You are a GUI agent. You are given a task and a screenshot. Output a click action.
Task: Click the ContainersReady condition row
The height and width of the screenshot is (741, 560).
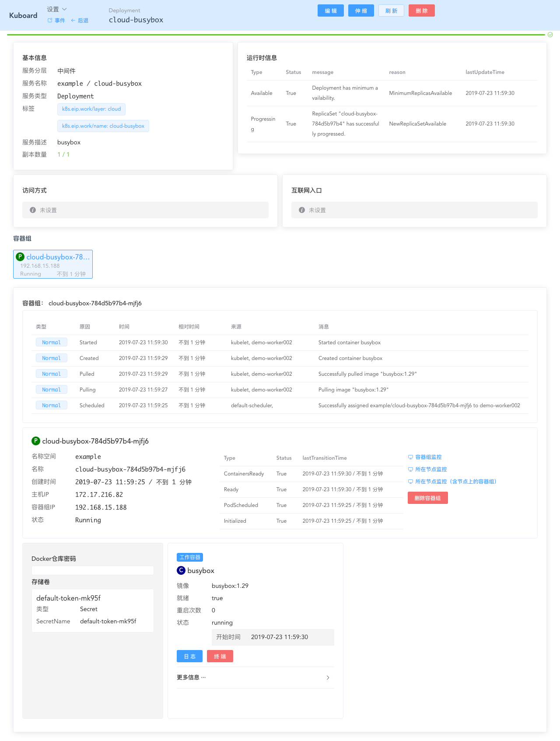tap(311, 474)
